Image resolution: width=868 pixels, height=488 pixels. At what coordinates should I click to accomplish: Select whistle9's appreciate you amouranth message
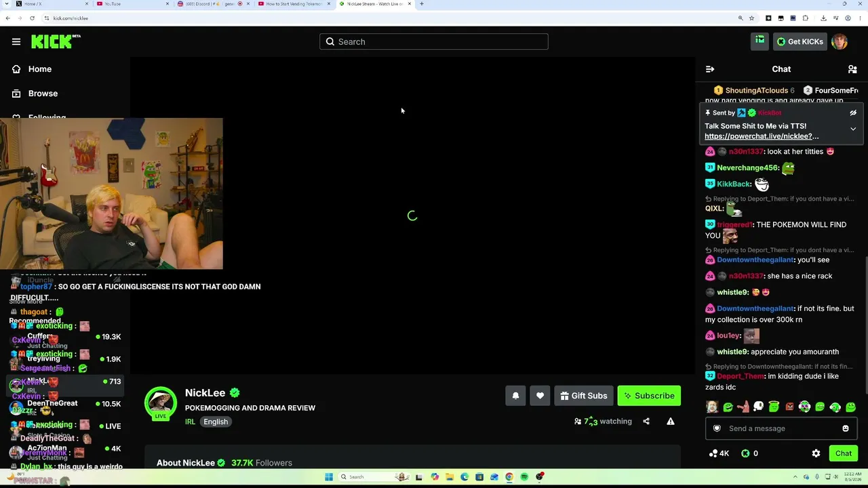coord(772,352)
